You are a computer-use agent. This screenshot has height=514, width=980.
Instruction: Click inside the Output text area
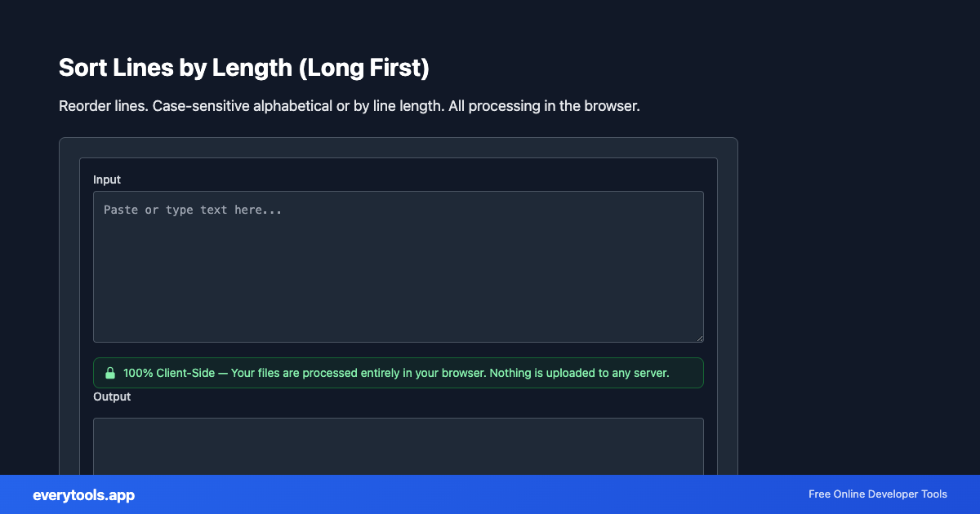(399, 449)
